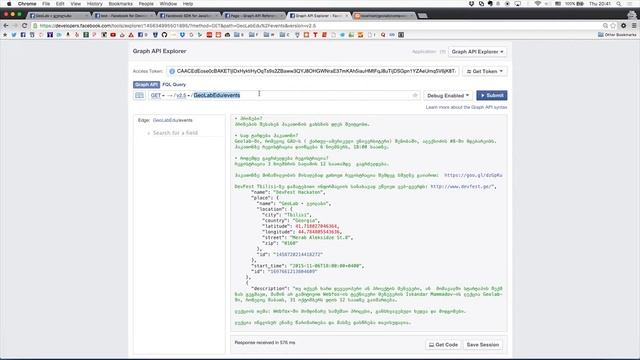
Task: Open a new tab with the new-tab button
Action: (422, 16)
